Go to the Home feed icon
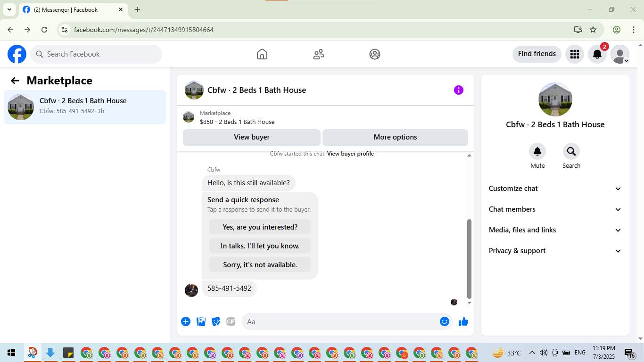Screen dimensions: 644x362 pos(262,54)
